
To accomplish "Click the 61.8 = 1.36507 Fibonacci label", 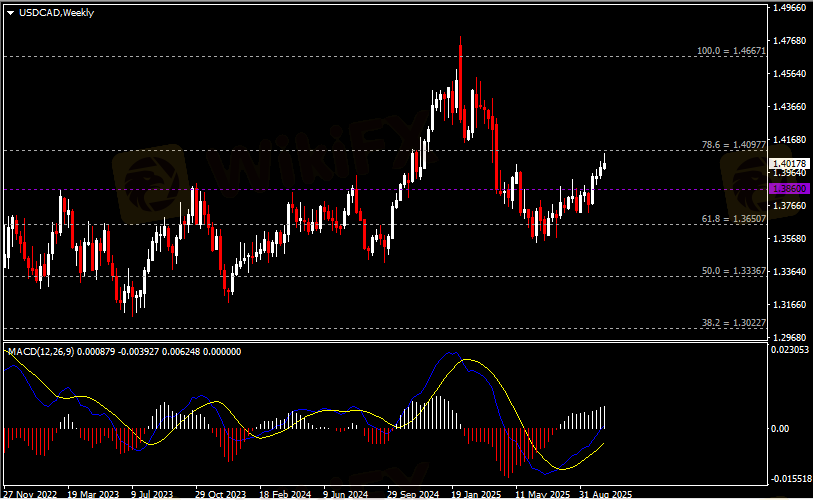I will point(733,218).
